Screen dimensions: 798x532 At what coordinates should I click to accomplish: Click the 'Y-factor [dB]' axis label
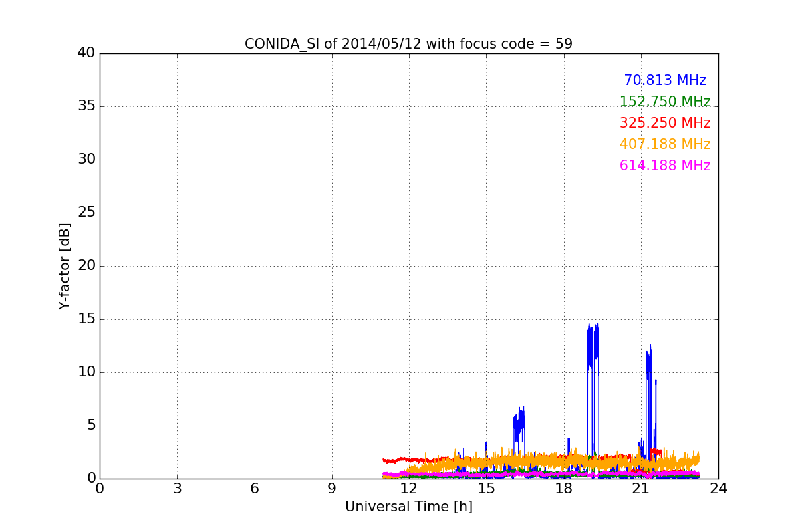tap(65, 266)
